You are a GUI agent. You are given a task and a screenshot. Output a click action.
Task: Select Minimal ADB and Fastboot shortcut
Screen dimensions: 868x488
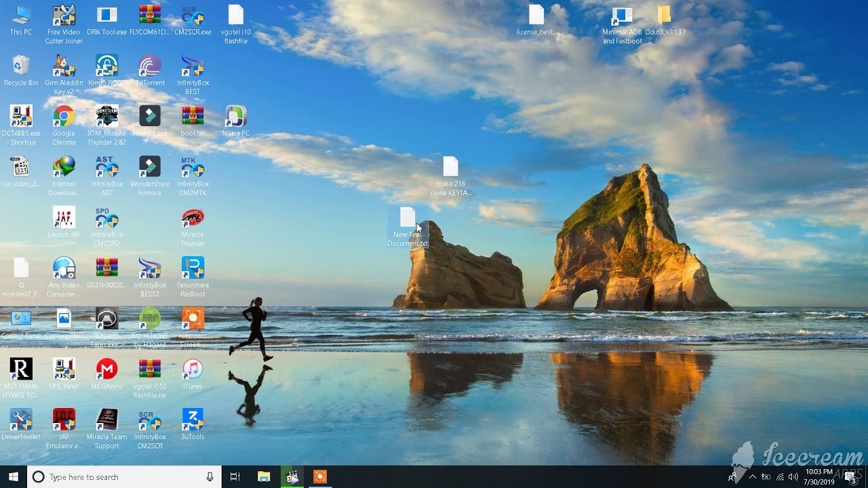[623, 24]
